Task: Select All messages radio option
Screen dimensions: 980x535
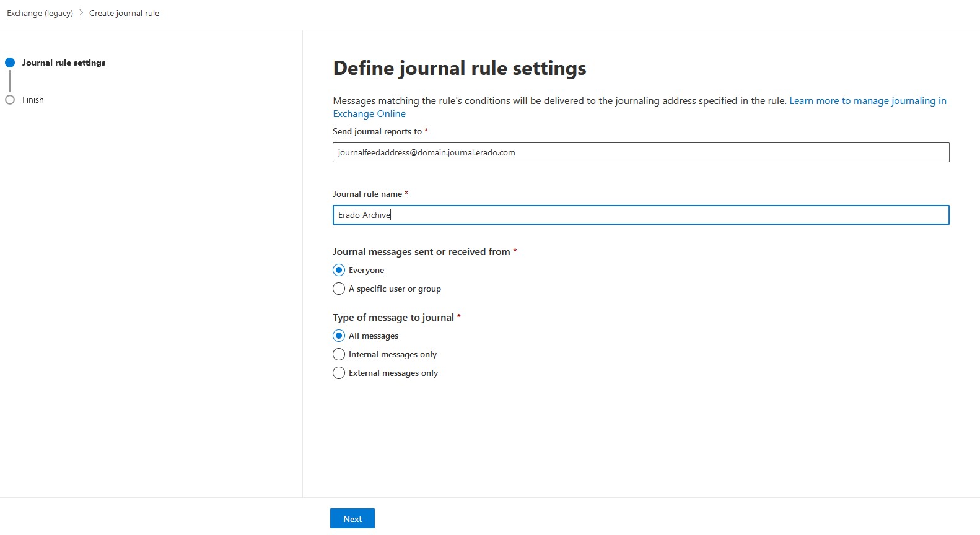Action: (339, 336)
